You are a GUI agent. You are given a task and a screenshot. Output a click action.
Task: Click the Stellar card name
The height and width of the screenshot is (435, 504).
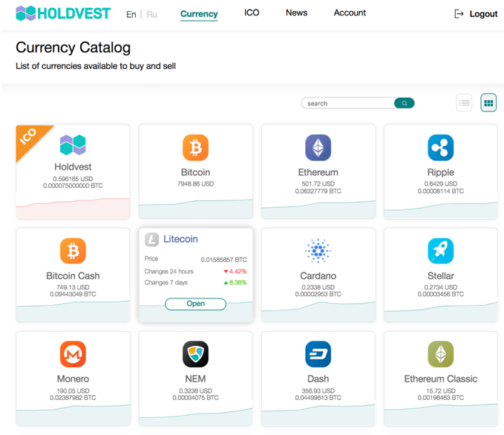click(x=441, y=276)
